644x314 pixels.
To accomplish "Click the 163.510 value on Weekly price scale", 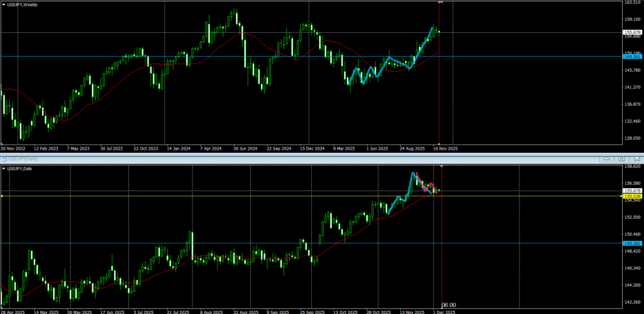I will tap(631, 3).
